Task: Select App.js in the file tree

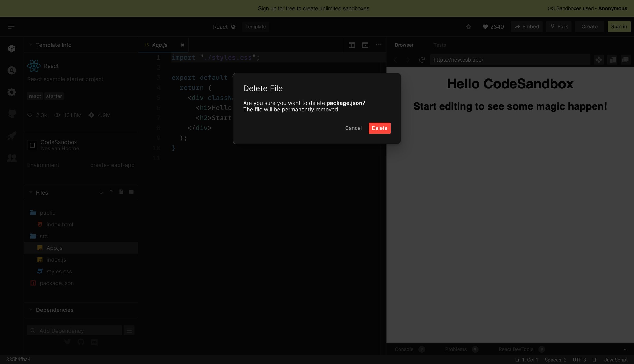Action: tap(81, 248)
